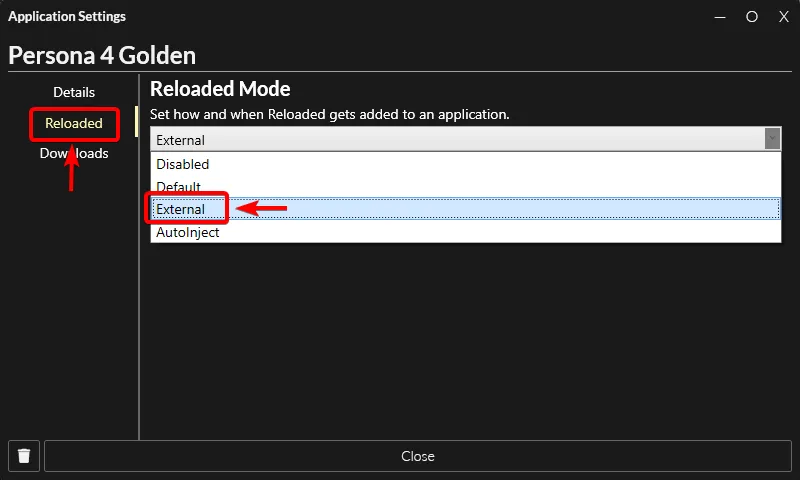Close the window with the X button
800x480 pixels.
[784, 17]
